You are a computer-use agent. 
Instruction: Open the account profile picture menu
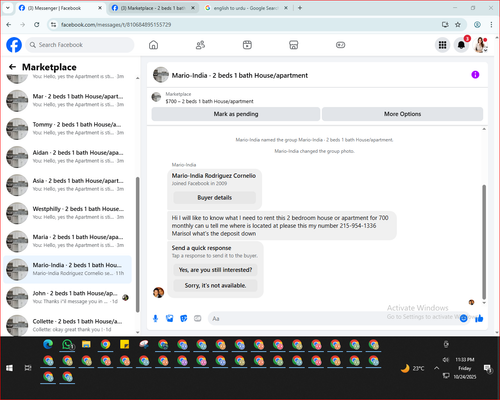[480, 45]
